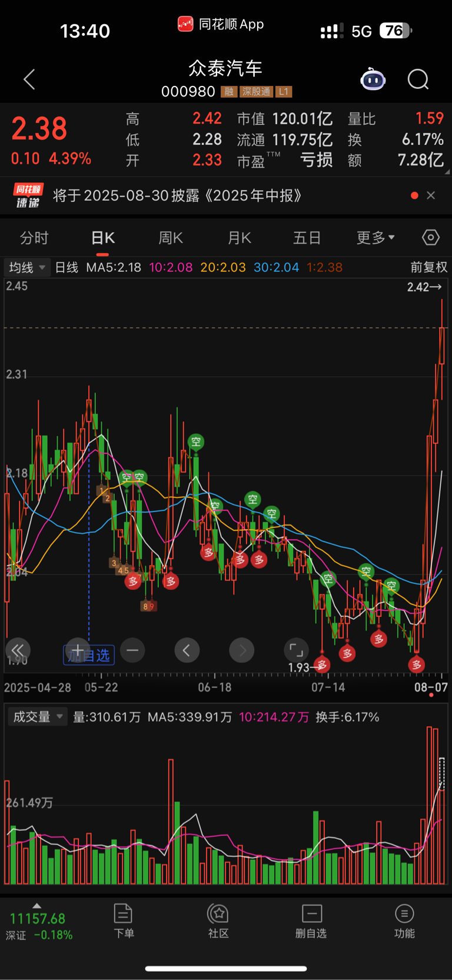Expand the 深证 index bar arrow
This screenshot has width=452, height=980.
tap(37, 906)
